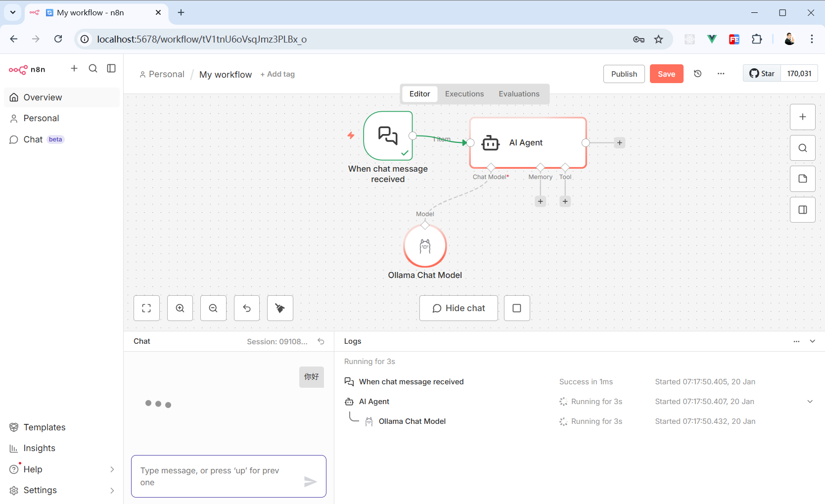825x504 pixels.
Task: Focus the chat message input field
Action: 218,476
